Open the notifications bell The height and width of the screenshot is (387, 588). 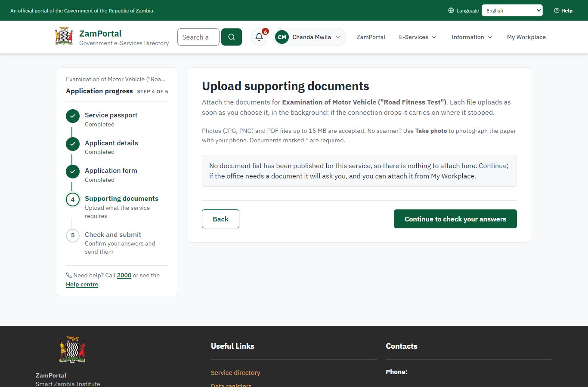(259, 37)
